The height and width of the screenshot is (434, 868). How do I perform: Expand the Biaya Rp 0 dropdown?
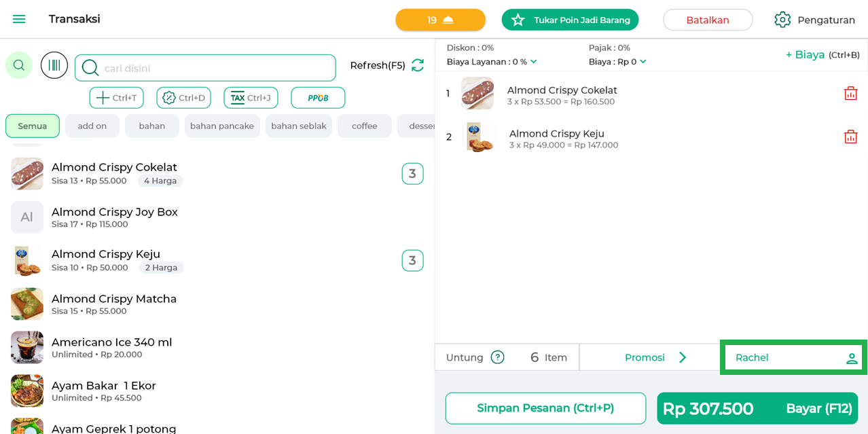(x=643, y=62)
